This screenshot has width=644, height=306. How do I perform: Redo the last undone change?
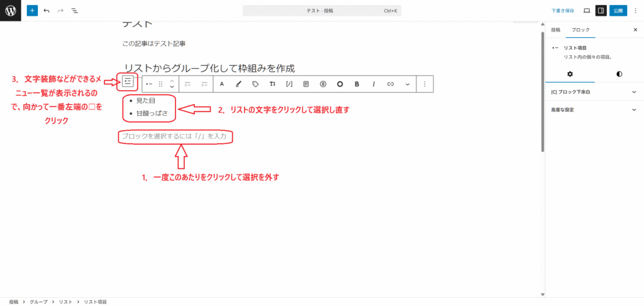coord(60,10)
